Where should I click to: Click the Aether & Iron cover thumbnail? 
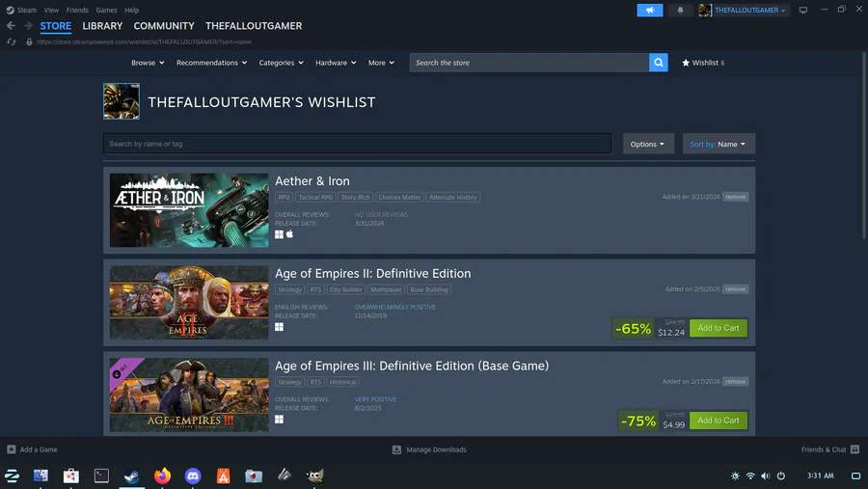click(x=189, y=210)
